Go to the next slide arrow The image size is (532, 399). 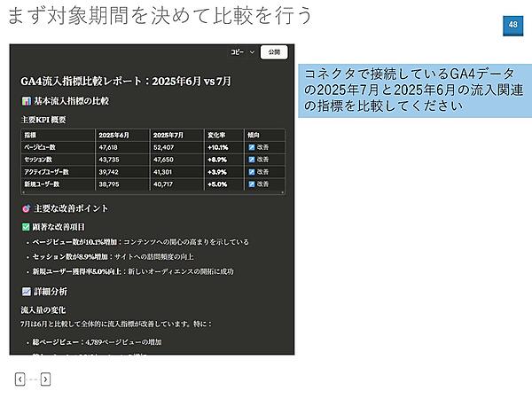point(45,379)
